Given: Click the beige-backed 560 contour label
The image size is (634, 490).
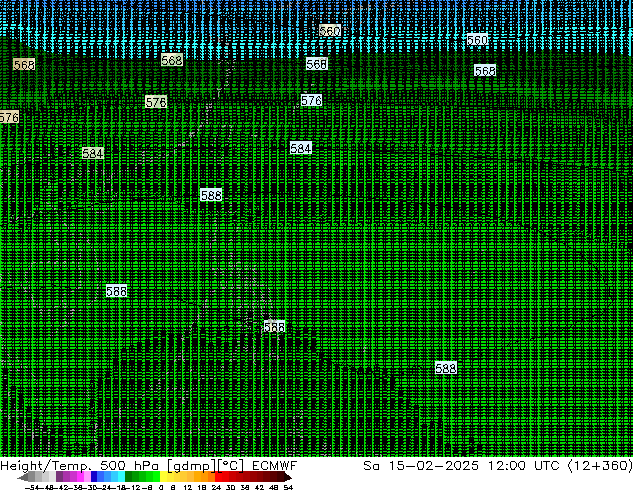Looking at the screenshot, I should [330, 31].
